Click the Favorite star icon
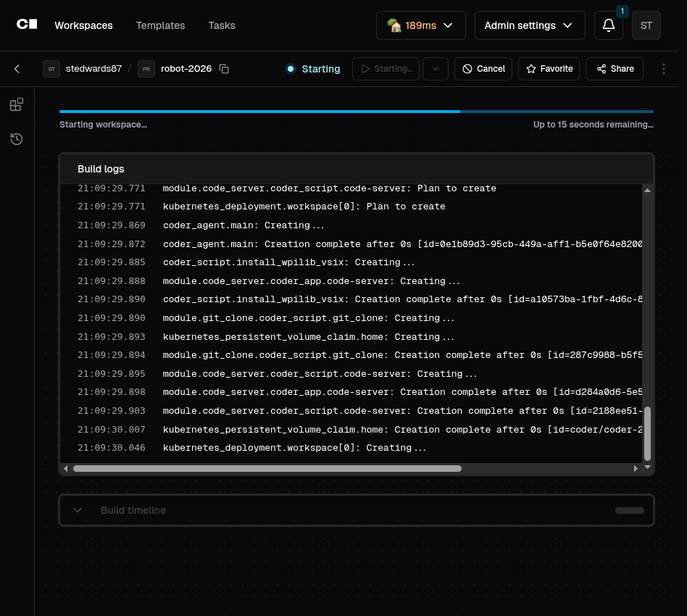 click(530, 69)
